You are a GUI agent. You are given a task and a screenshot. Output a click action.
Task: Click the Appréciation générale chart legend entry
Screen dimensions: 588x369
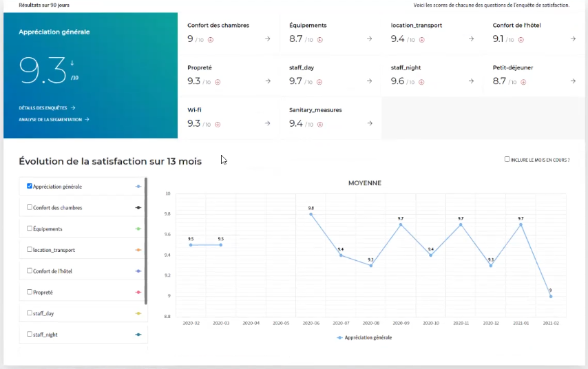(x=364, y=338)
